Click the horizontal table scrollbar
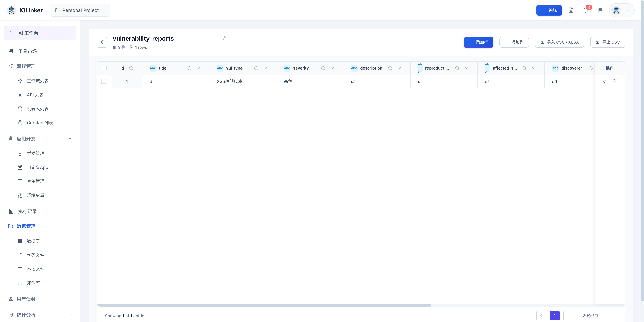644x322 pixels. (x=264, y=305)
